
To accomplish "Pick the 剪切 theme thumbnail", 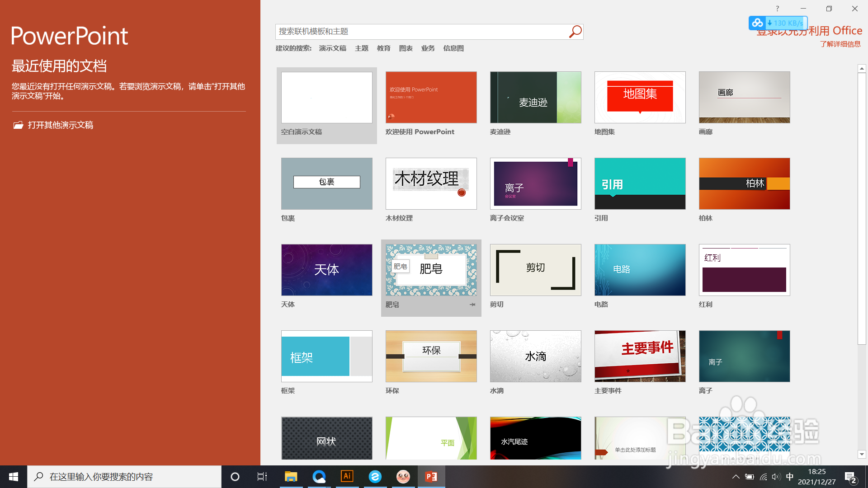I will (536, 270).
